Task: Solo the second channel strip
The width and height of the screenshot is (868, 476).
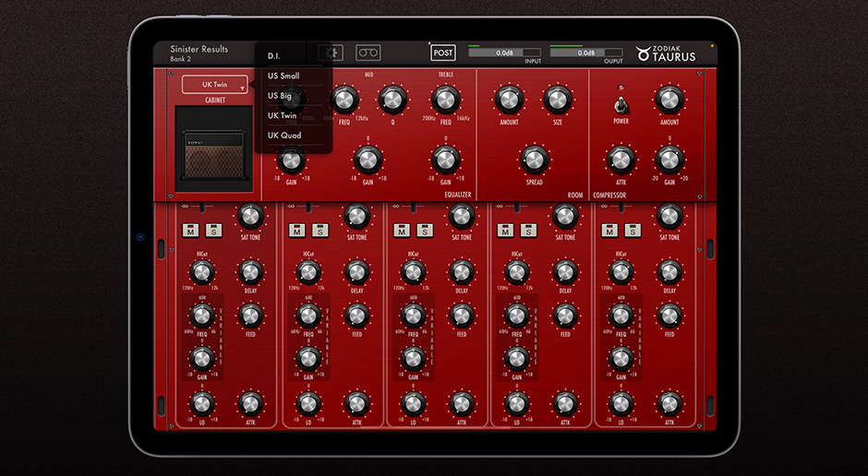Action: pos(319,230)
